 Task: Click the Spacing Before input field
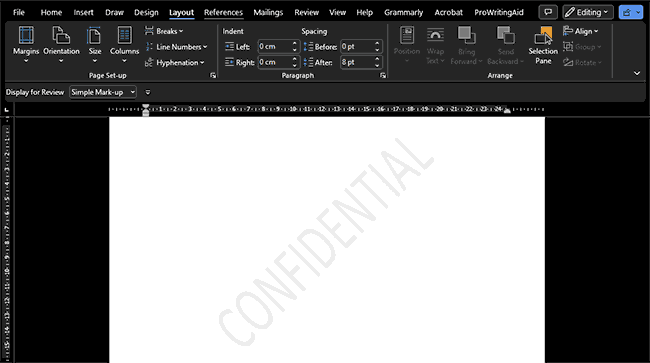point(357,46)
